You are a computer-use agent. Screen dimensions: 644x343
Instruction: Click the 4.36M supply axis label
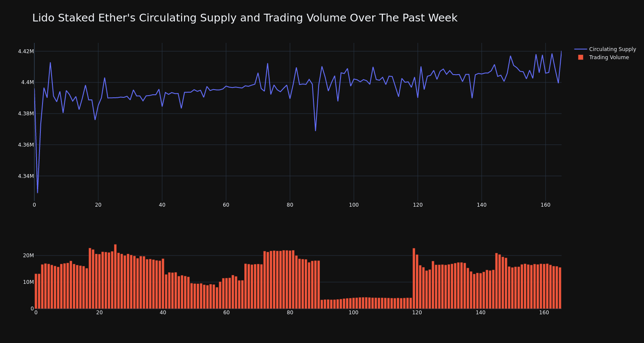(26, 145)
